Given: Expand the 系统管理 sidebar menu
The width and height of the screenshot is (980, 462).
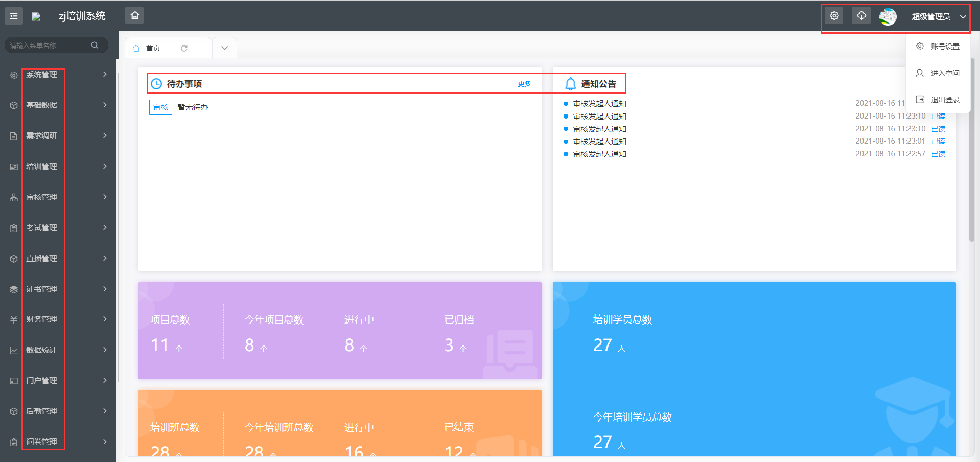Looking at the screenshot, I should pyautogui.click(x=59, y=75).
